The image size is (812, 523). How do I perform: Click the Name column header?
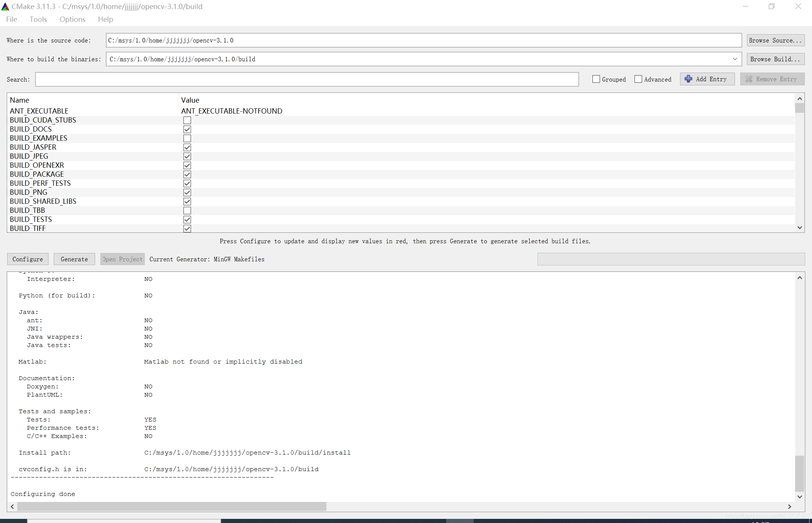point(20,100)
